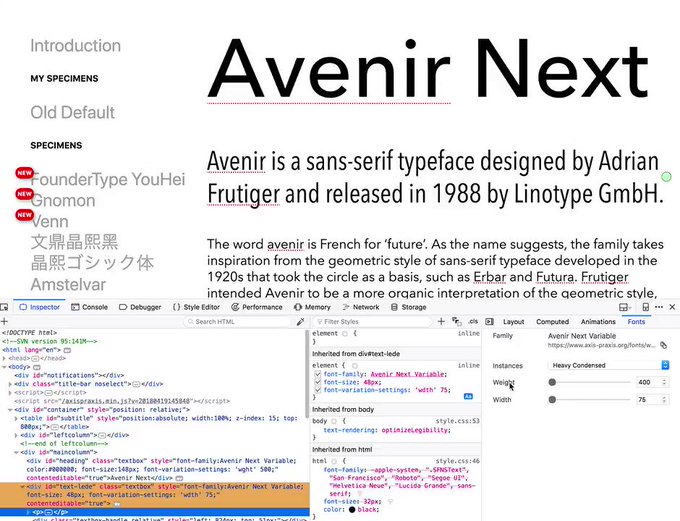Click filter funnel icon after serif value
The width and height of the screenshot is (680, 521).
point(360,494)
